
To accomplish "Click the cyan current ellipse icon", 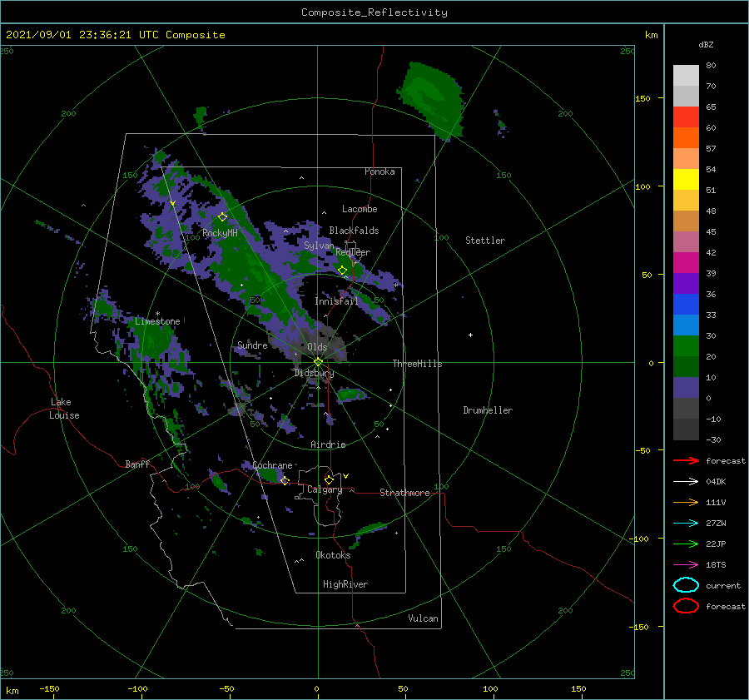I will pos(686,585).
